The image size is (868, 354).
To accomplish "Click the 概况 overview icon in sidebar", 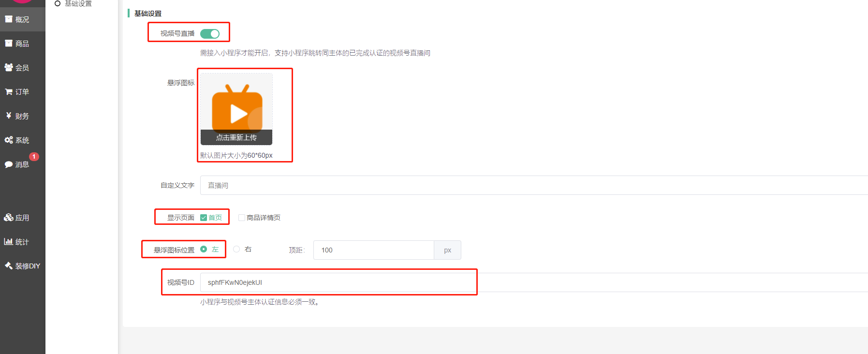I will point(9,19).
